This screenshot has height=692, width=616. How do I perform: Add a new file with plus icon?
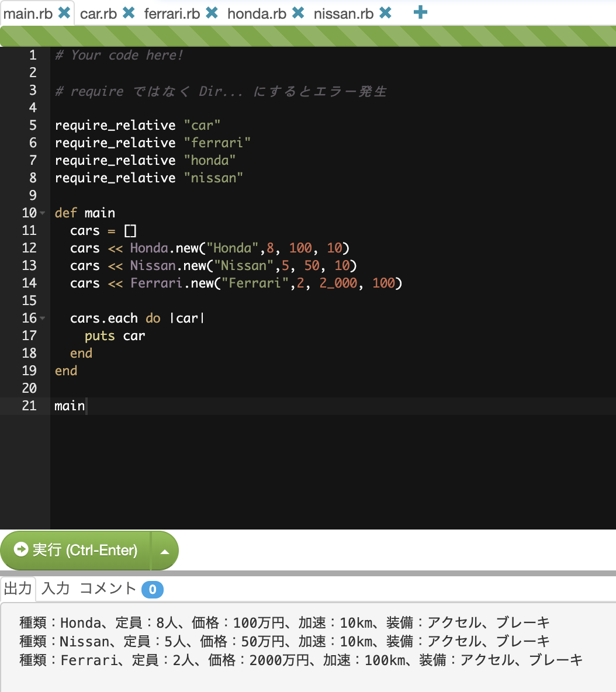(420, 12)
